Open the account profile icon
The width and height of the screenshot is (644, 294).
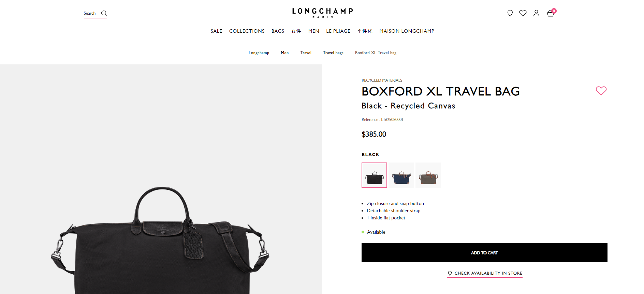[x=536, y=13]
